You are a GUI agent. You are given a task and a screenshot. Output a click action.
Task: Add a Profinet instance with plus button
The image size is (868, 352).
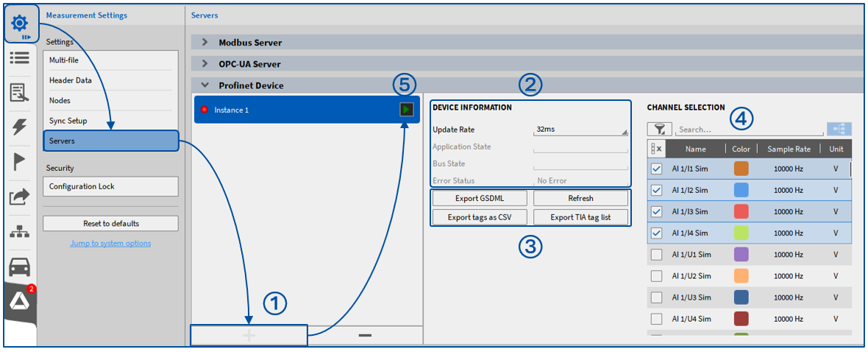pyautogui.click(x=249, y=335)
